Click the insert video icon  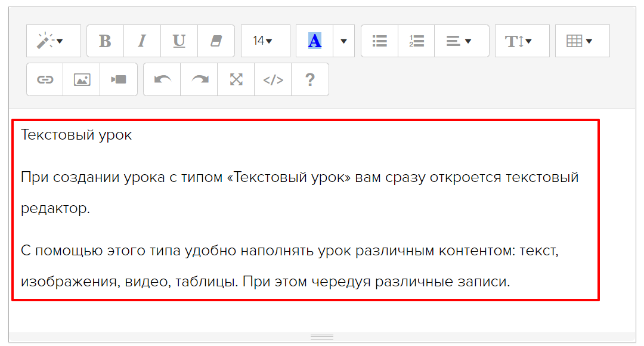pyautogui.click(x=119, y=79)
